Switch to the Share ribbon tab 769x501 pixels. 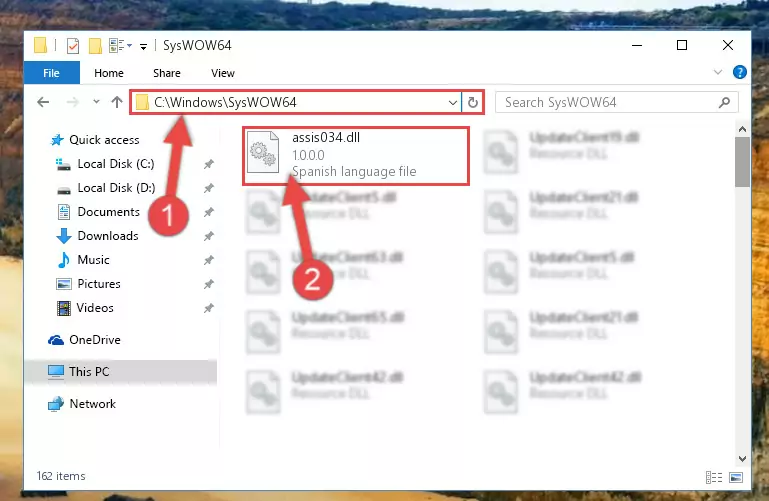tap(167, 73)
